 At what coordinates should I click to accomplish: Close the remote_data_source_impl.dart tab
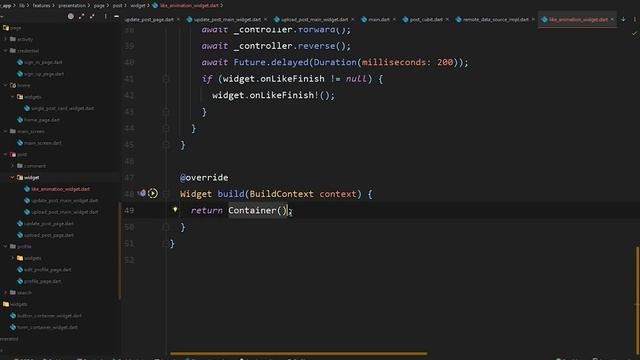tap(533, 20)
